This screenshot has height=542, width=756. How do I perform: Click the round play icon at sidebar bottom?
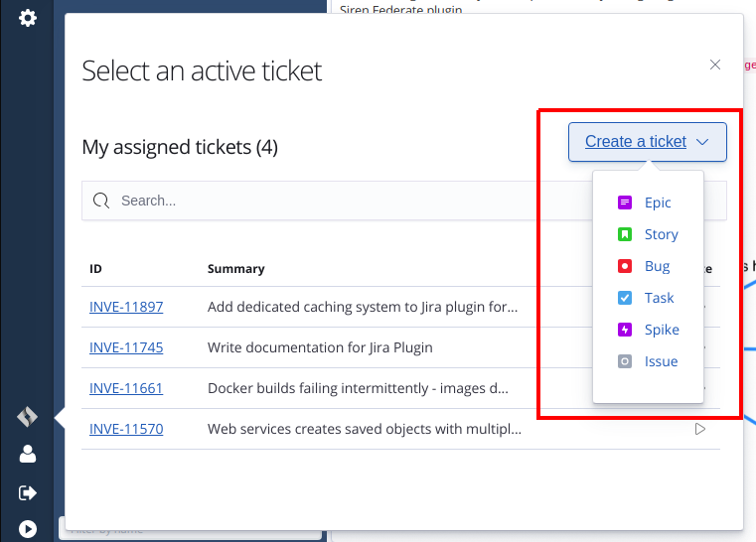28,529
